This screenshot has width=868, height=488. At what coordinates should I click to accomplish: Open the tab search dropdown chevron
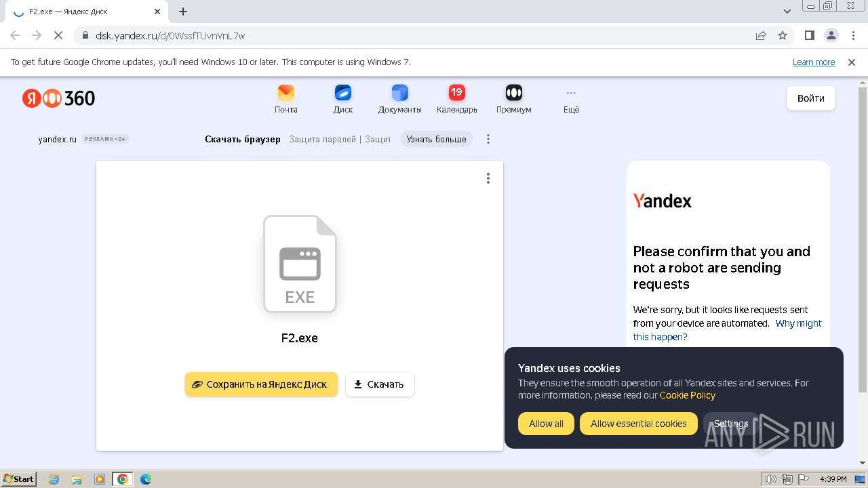point(787,12)
